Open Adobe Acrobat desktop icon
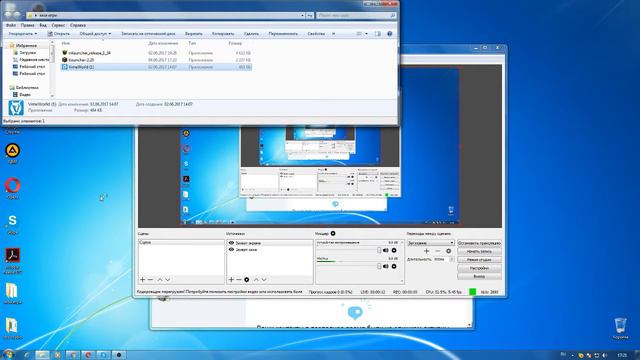The height and width of the screenshot is (360, 640). (13, 259)
